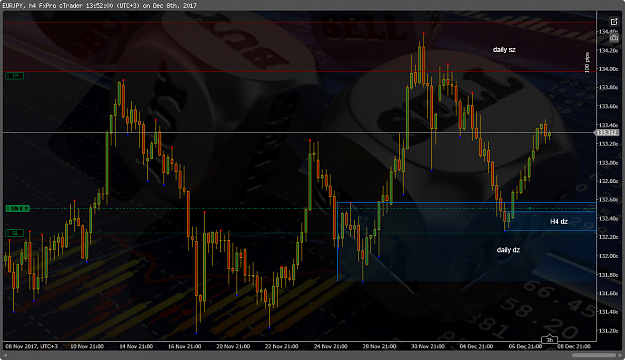Click the 3h time remaining marker
Screen dimensions: 625x360
click(549, 340)
